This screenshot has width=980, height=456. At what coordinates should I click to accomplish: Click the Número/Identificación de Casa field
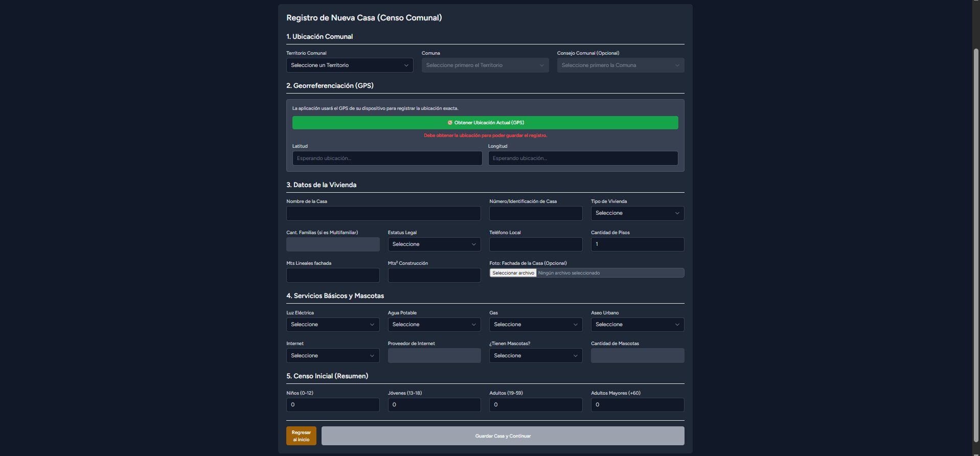(x=536, y=213)
